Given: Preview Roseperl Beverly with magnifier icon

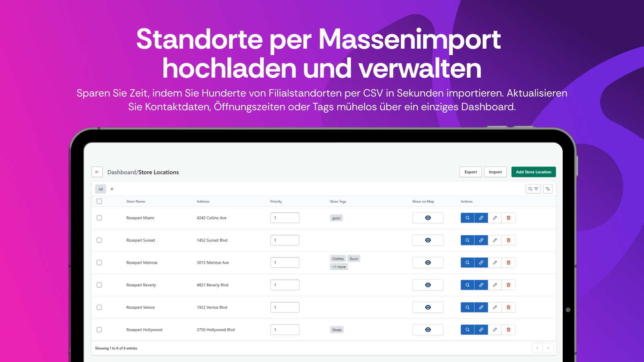Looking at the screenshot, I should pyautogui.click(x=467, y=285).
